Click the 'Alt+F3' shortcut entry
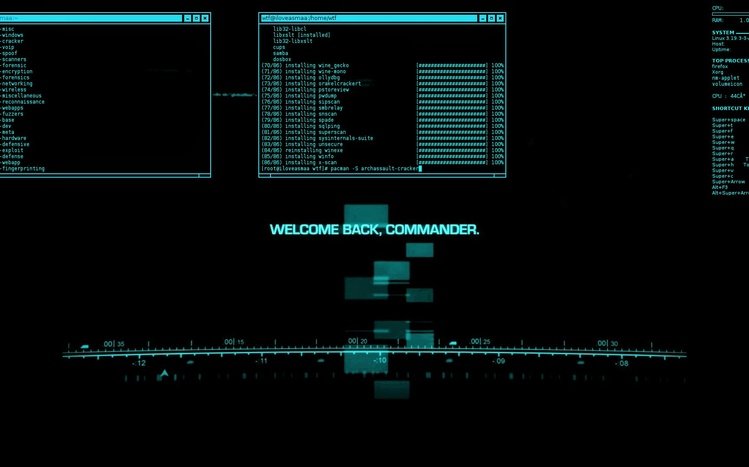749x467 pixels. pos(720,188)
